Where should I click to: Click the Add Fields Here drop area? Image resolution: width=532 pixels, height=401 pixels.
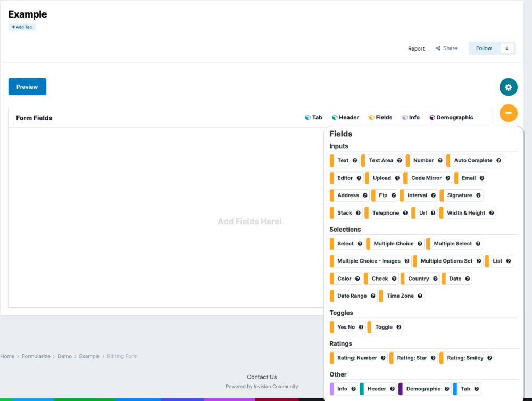point(250,222)
